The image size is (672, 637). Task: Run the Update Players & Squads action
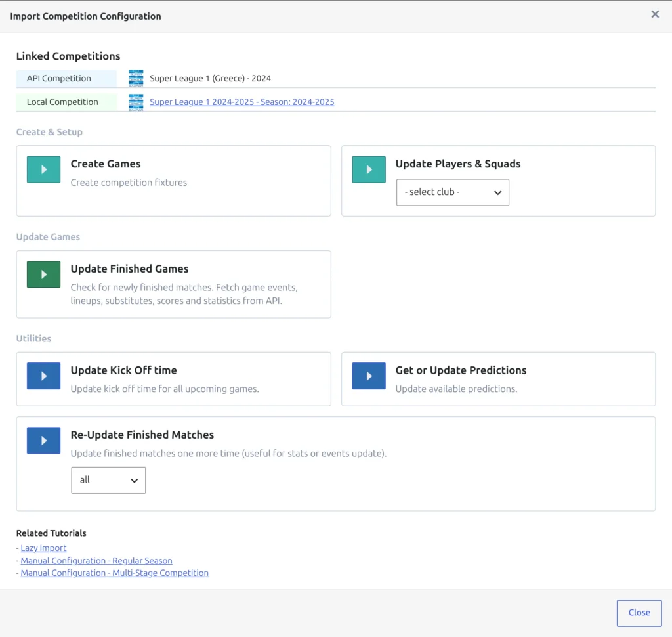click(369, 169)
